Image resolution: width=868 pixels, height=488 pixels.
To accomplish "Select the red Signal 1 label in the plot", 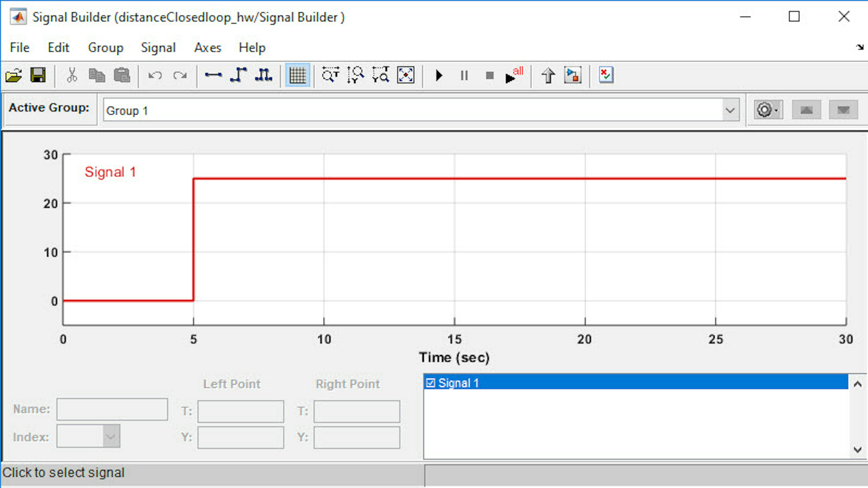I will 110,172.
